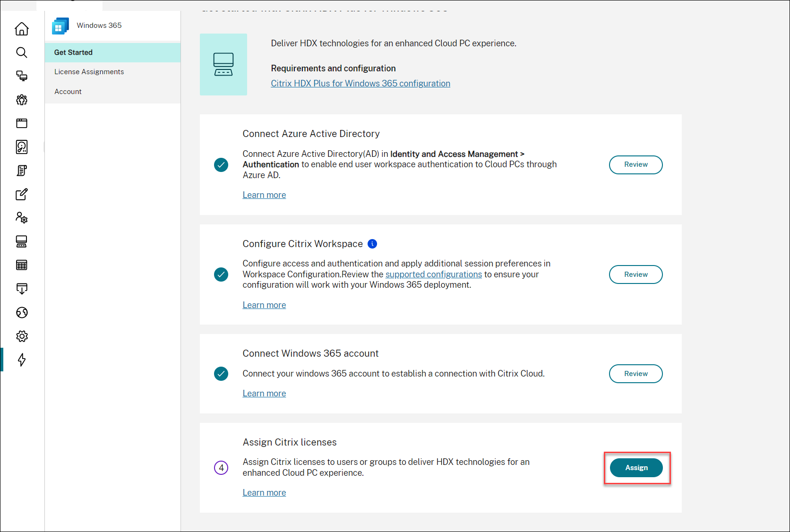Open Citrix HDX Plus for Windows 365 configuration link
The image size is (790, 532).
tap(361, 84)
